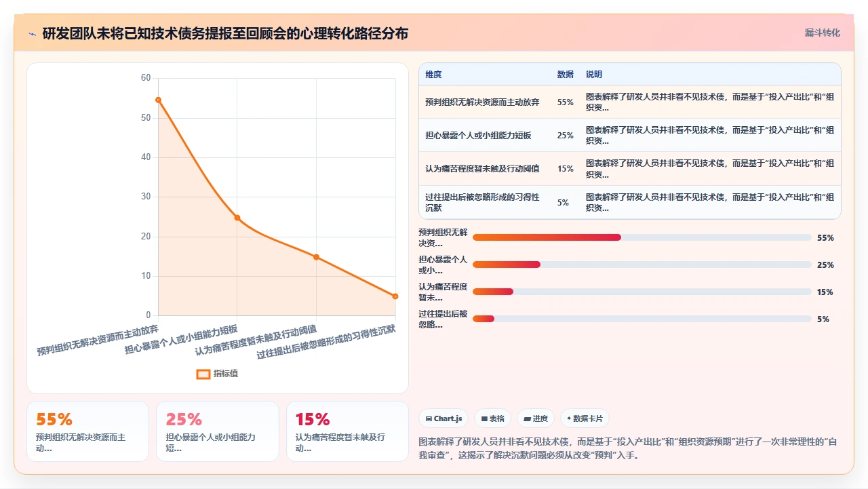This screenshot has height=489, width=868.
Task: Click the 55% progress bar
Action: click(x=642, y=237)
